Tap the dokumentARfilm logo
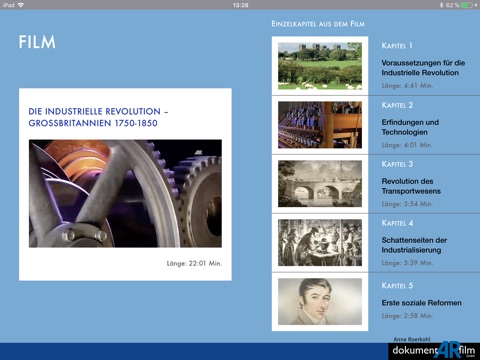The width and height of the screenshot is (480, 360). pyautogui.click(x=434, y=350)
